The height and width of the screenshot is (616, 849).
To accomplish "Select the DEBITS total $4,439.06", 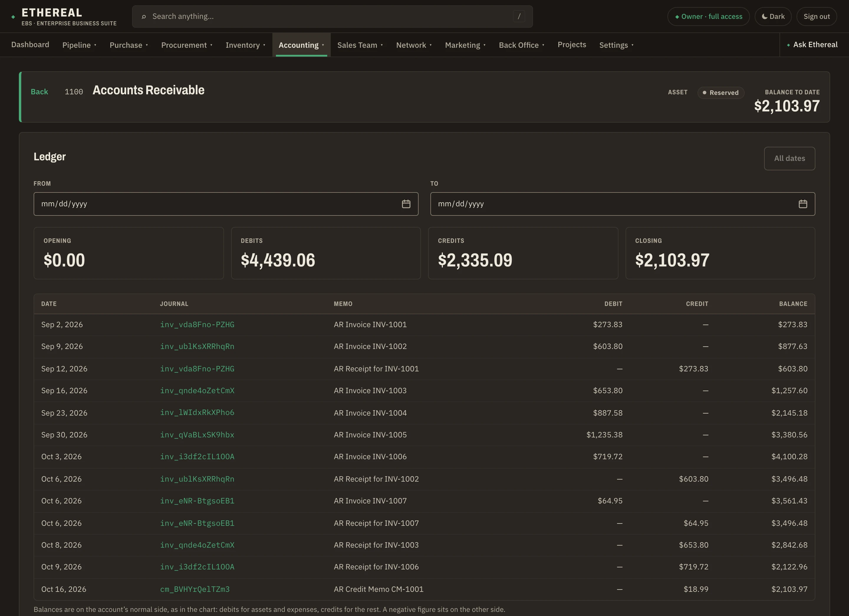I will [x=278, y=260].
